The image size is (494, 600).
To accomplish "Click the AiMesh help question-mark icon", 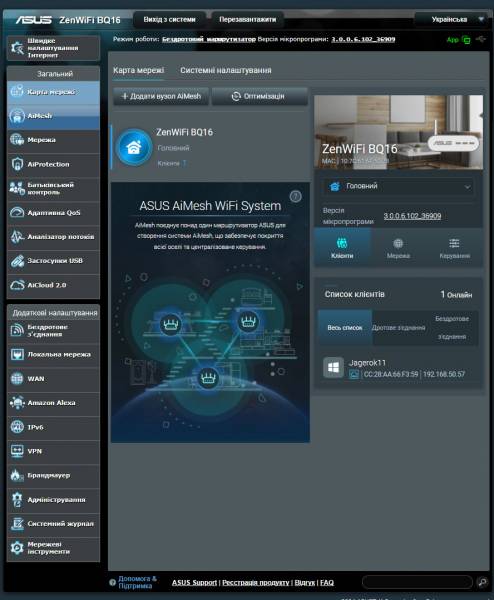I will [295, 196].
